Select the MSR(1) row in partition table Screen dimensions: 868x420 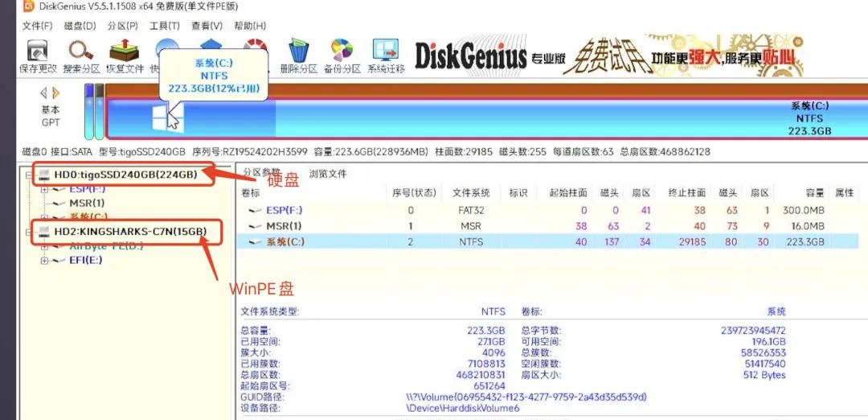coord(547,226)
